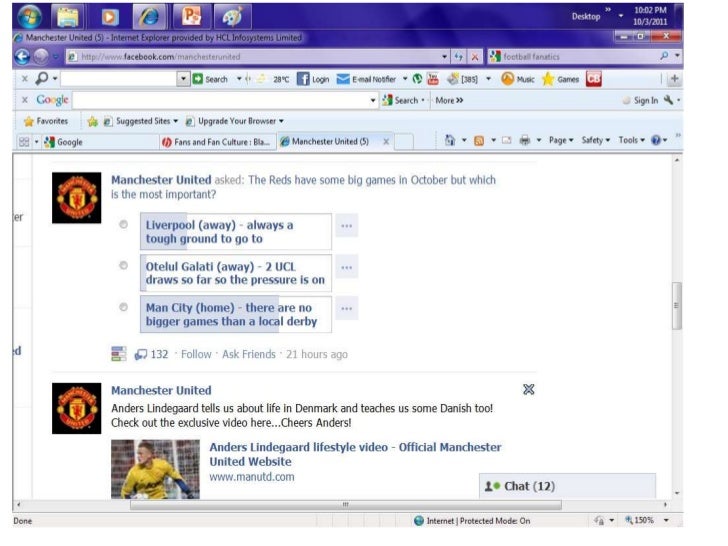
Task: Launch Windows Media Player from the taskbar
Action: click(110, 17)
